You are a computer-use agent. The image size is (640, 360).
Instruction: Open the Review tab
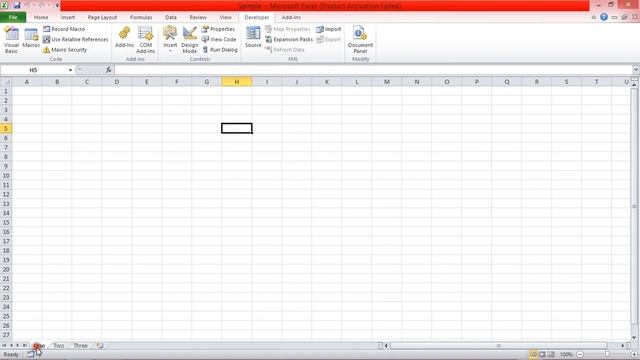(198, 17)
